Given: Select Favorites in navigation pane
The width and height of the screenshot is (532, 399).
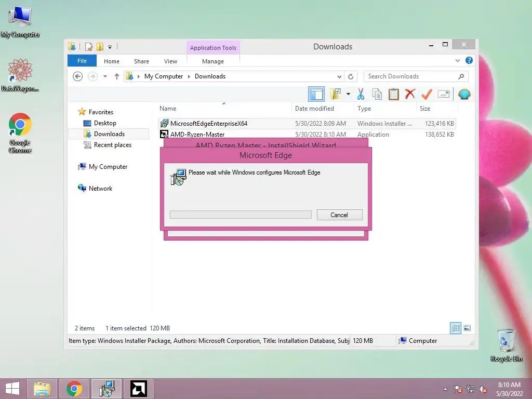Looking at the screenshot, I should 101,112.
